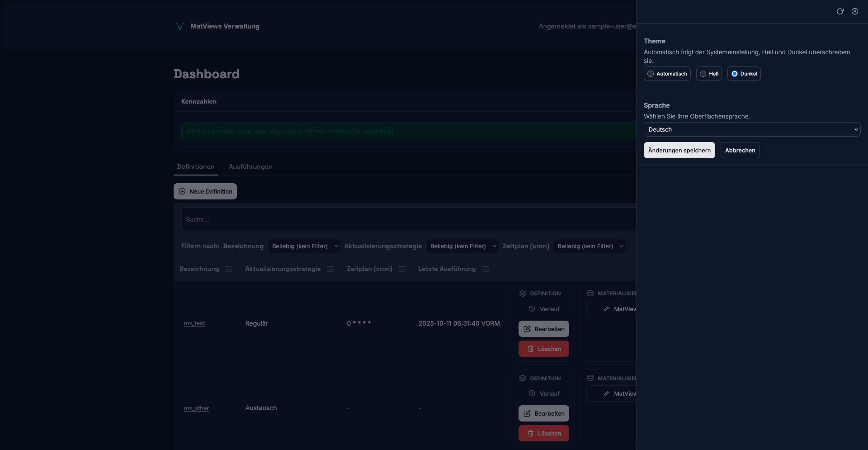Delete the mv_other definition via Löschen
Viewport: 868px width, 450px height.
(x=543, y=433)
